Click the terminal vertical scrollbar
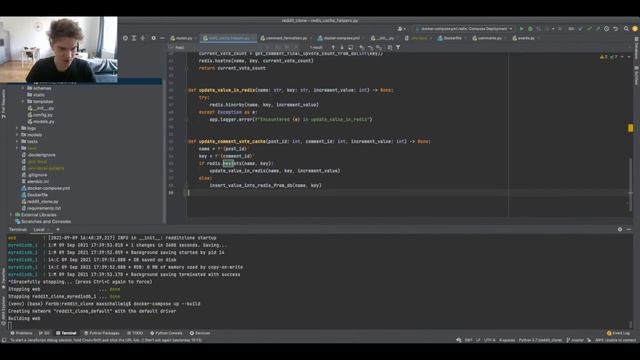Screen dimensions: 640x360 point(631,324)
